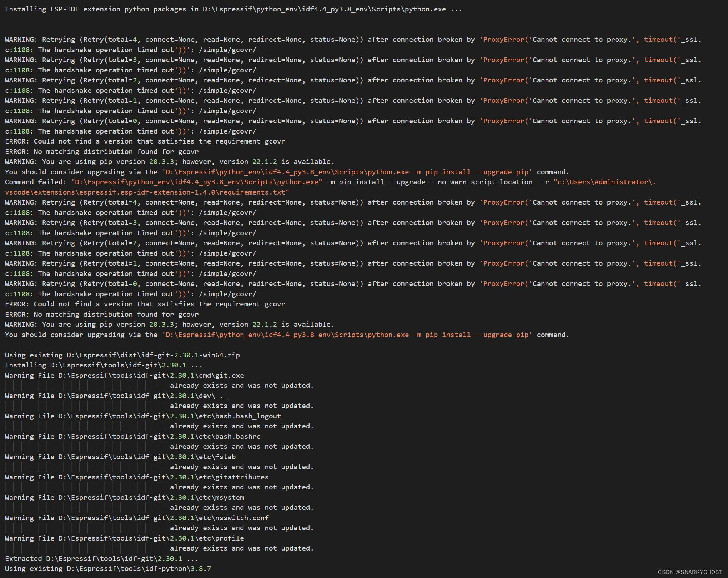Click the etc\nsswitch.conf warning path

136,518
